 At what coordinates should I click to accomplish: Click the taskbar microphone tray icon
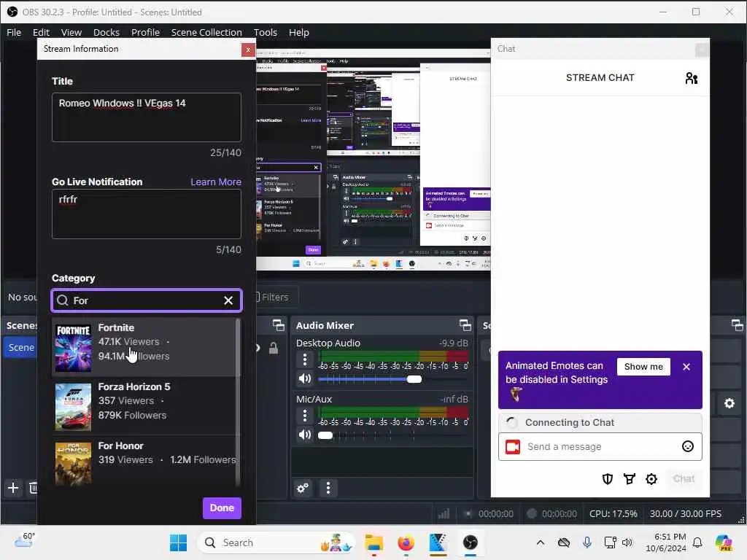click(x=587, y=542)
